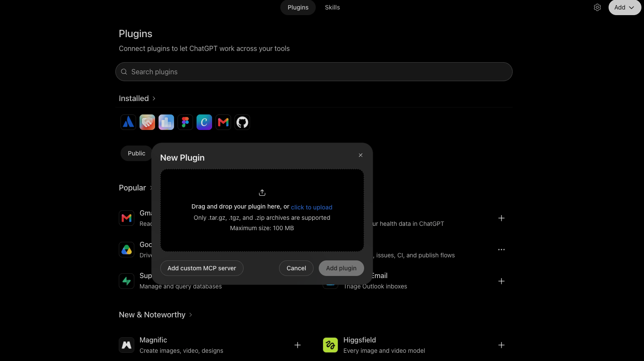Image resolution: width=644 pixels, height=361 pixels.
Task: Open the Add dropdown menu
Action: pyautogui.click(x=625, y=7)
